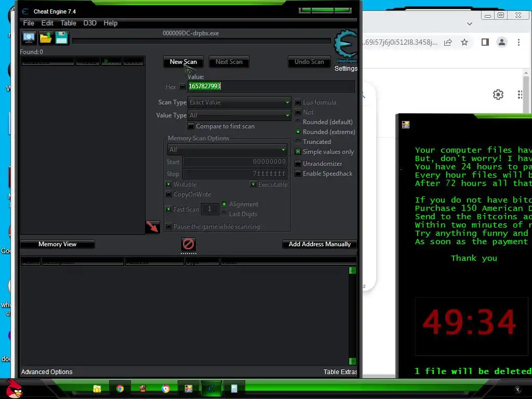Viewport: 532px width, 399px height.
Task: Toggle Compare to first scan checkbox
Action: pos(191,126)
